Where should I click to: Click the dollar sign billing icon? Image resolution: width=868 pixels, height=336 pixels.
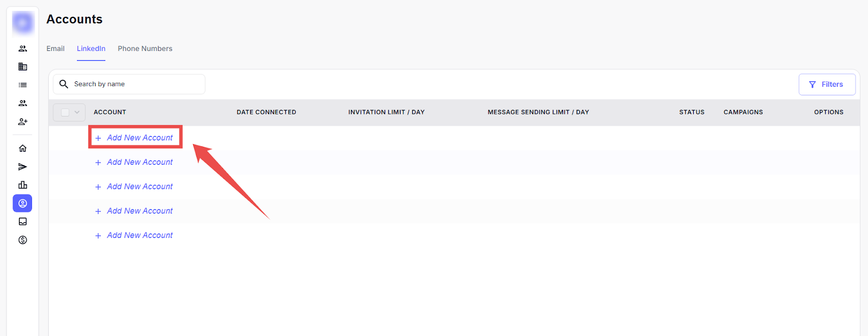pyautogui.click(x=23, y=240)
